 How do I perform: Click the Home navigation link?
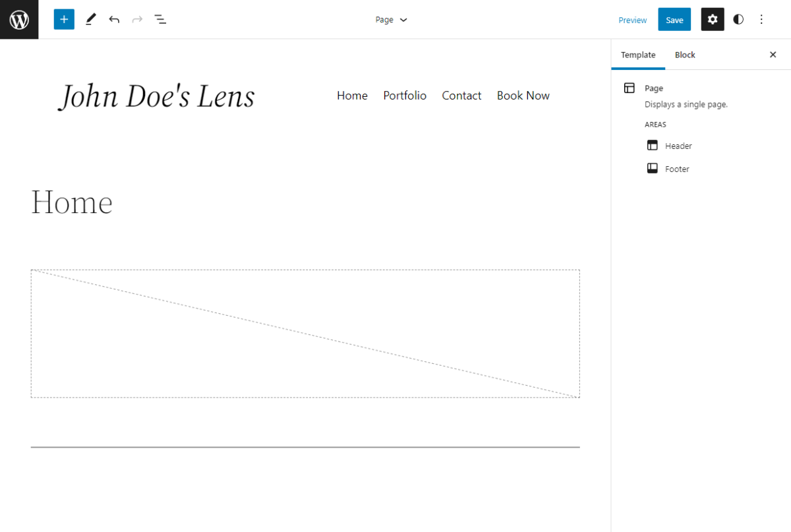(x=352, y=96)
